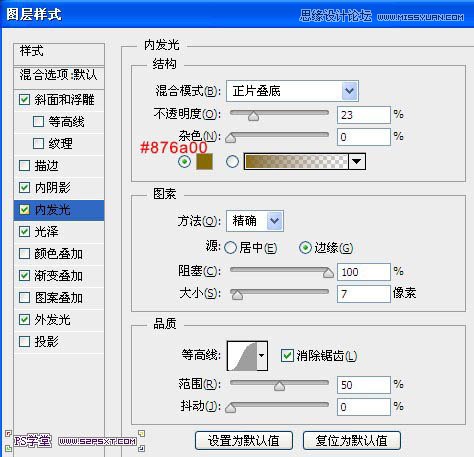The width and height of the screenshot is (474, 457).
Task: Toggle the 外发光 checkbox
Action: click(x=24, y=319)
